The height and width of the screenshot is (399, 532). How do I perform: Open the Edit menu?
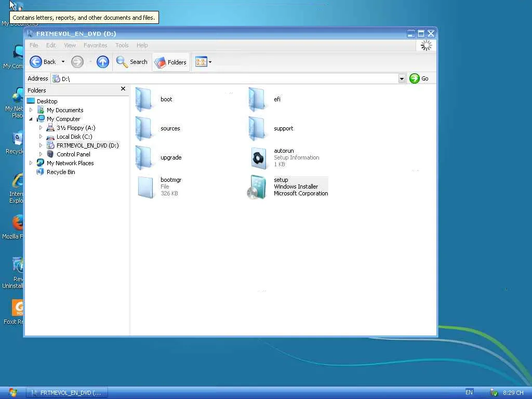pos(51,45)
